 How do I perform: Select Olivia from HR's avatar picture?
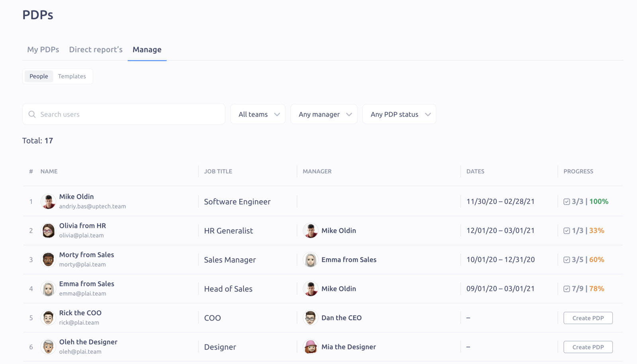[x=48, y=230]
